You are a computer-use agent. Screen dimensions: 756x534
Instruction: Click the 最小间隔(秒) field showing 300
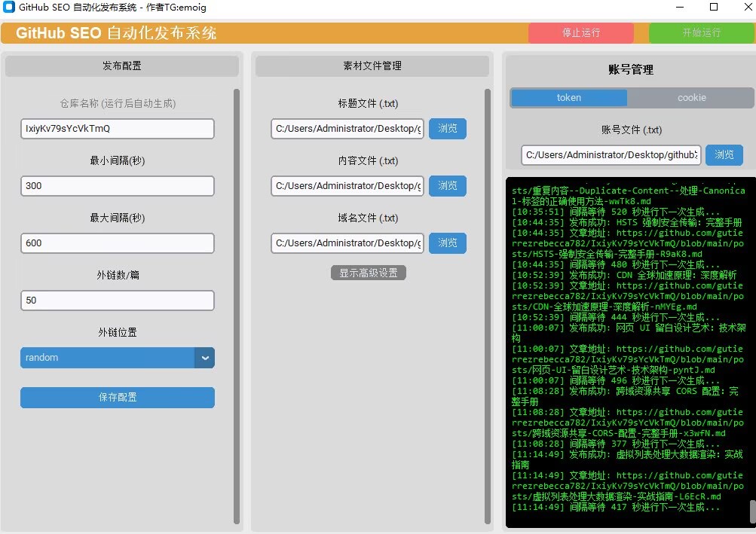117,186
